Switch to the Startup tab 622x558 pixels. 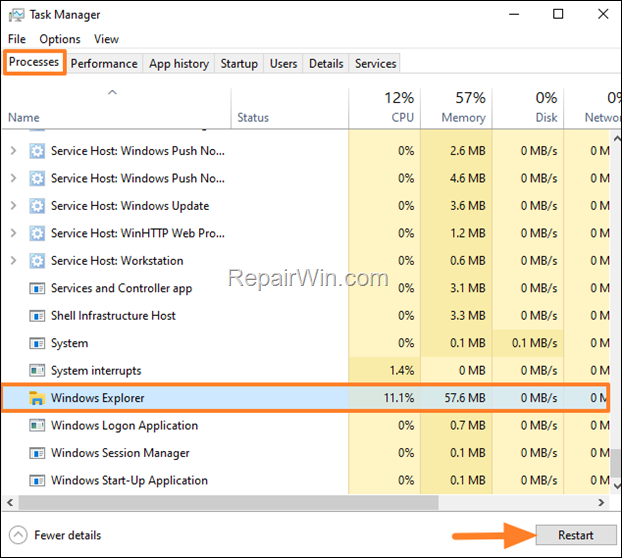[x=239, y=63]
